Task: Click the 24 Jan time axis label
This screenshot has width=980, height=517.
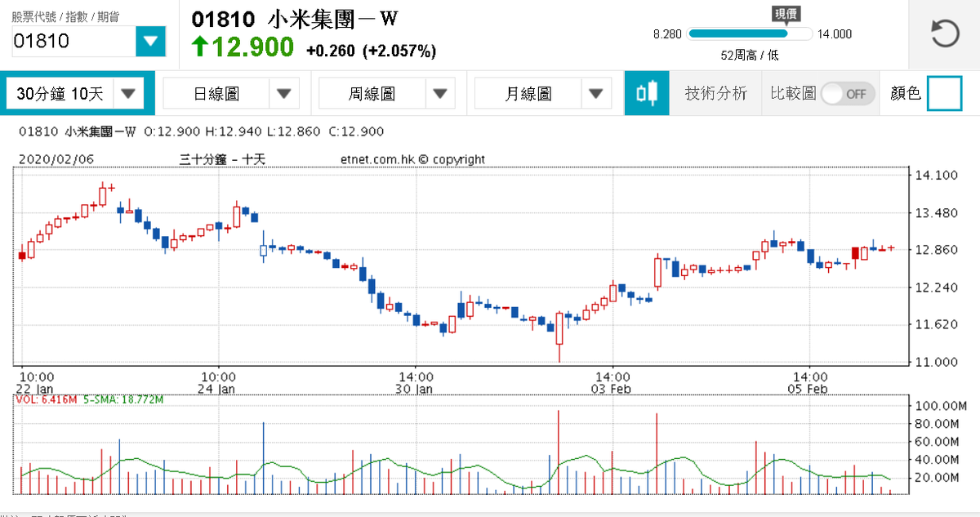Action: click(x=216, y=389)
